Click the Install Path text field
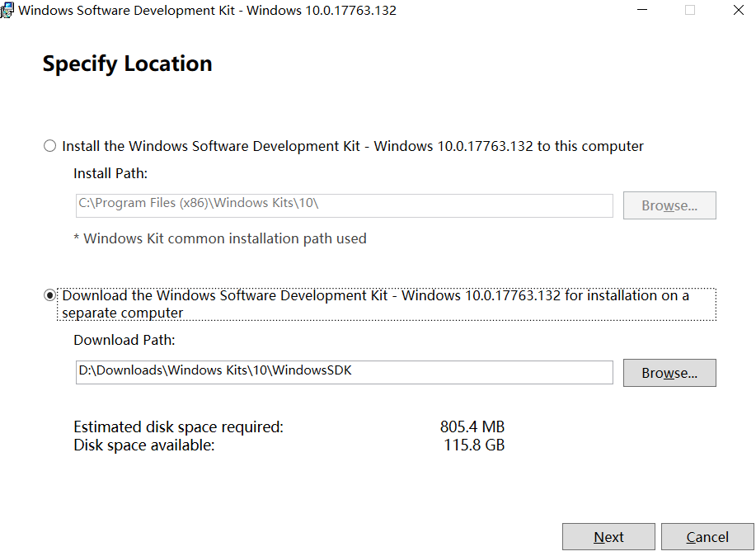 pyautogui.click(x=345, y=205)
